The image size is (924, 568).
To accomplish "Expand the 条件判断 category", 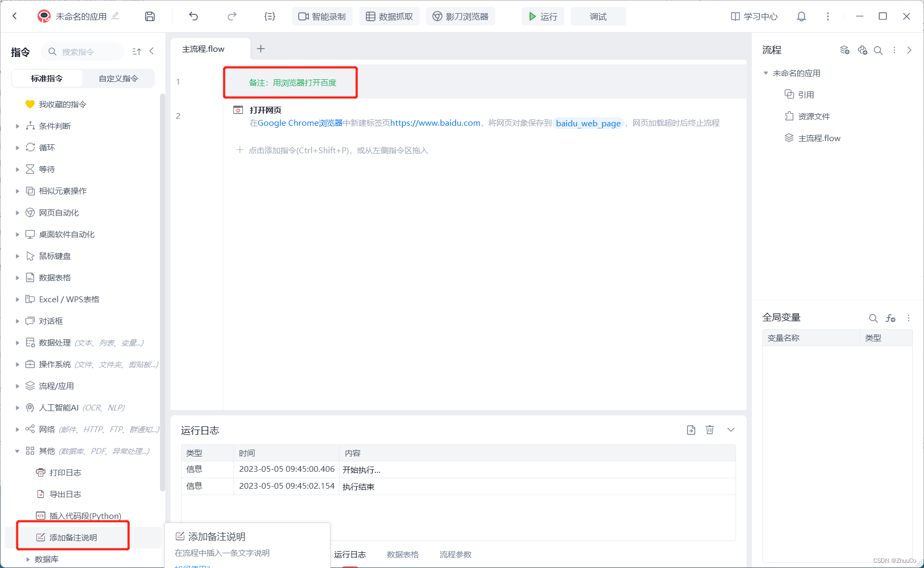I will click(x=17, y=126).
